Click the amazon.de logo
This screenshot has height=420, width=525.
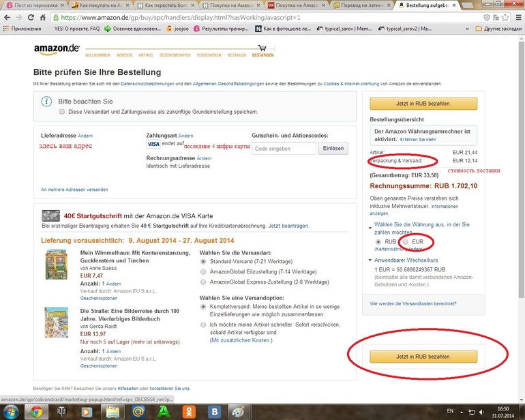[57, 49]
